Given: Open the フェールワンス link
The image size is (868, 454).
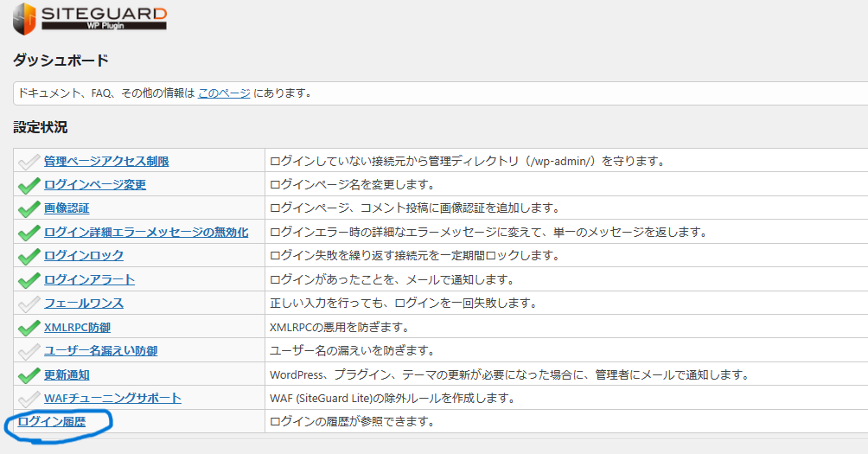Looking at the screenshot, I should [84, 303].
